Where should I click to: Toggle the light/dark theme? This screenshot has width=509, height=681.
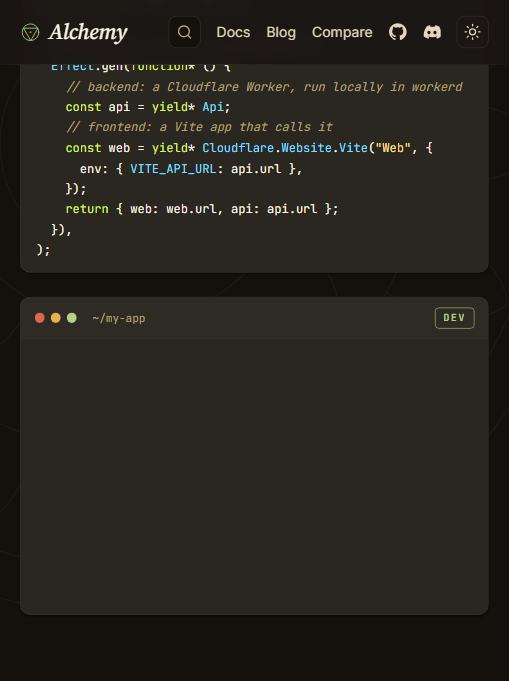pos(473,32)
